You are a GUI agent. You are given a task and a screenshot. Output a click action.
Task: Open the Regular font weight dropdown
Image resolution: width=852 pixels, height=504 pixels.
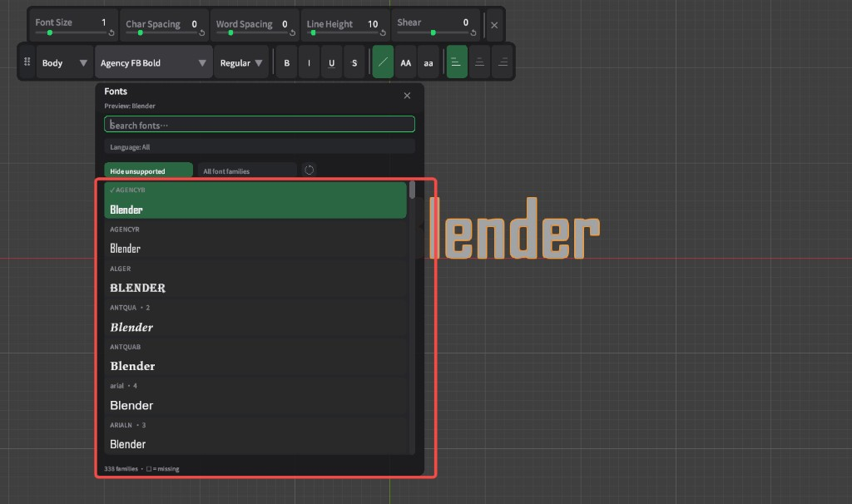(x=241, y=63)
